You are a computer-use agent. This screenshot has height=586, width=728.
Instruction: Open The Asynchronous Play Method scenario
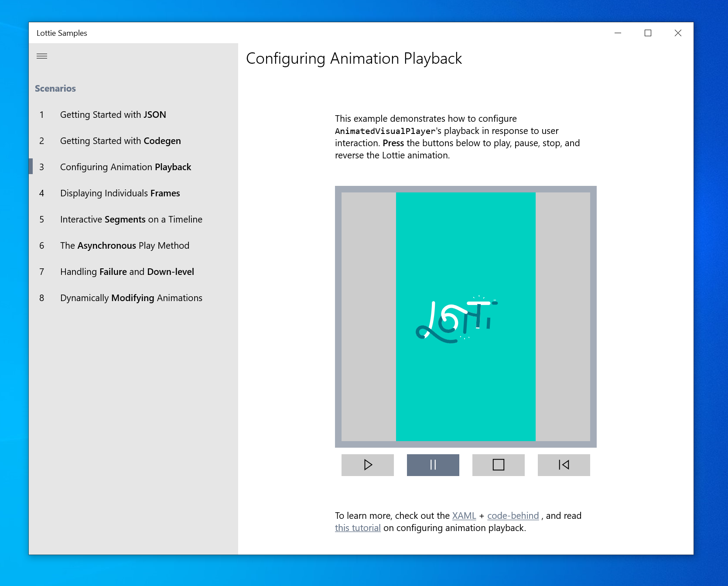coord(133,246)
